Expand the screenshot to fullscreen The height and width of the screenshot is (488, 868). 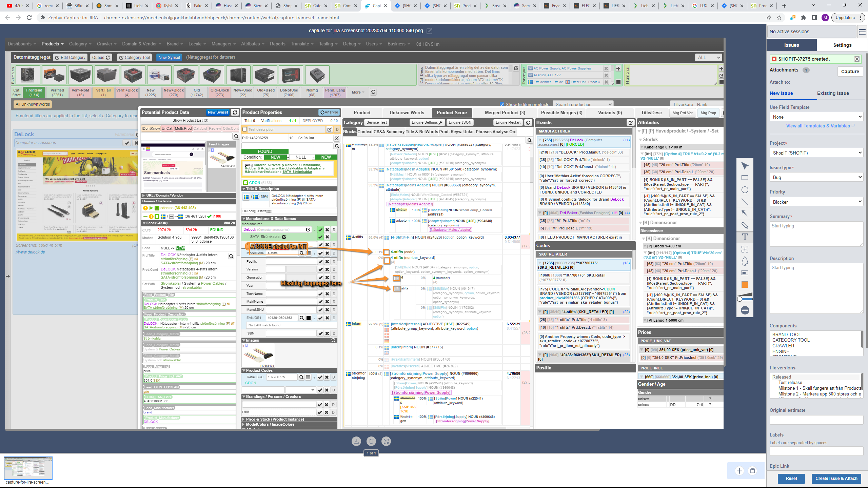pos(386,441)
